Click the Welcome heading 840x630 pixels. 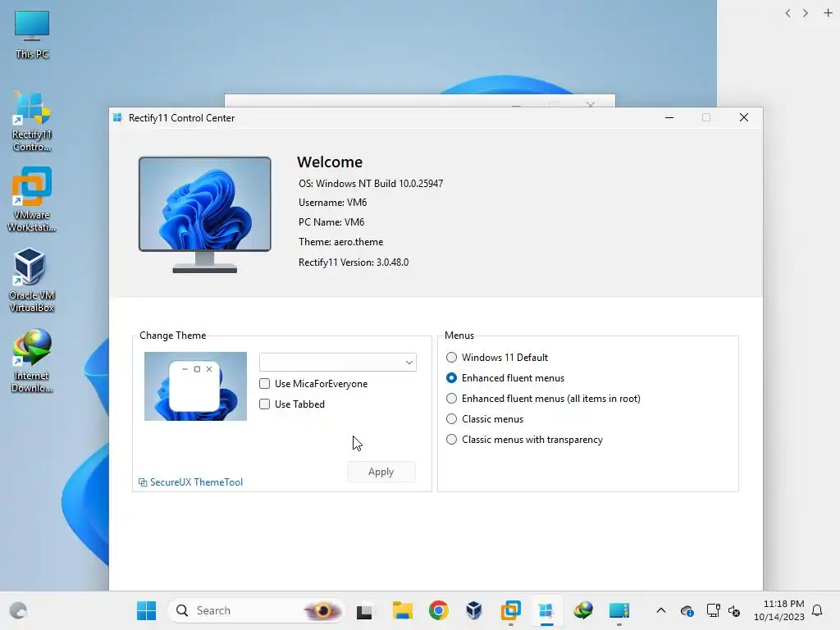[x=330, y=162]
